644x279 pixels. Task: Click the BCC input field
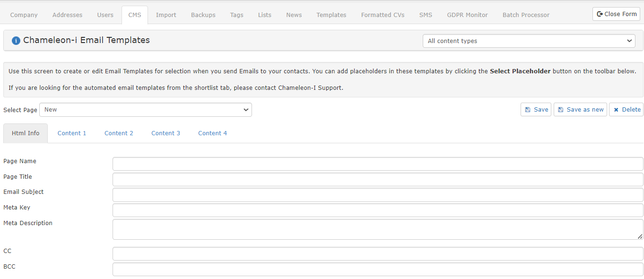(378, 270)
